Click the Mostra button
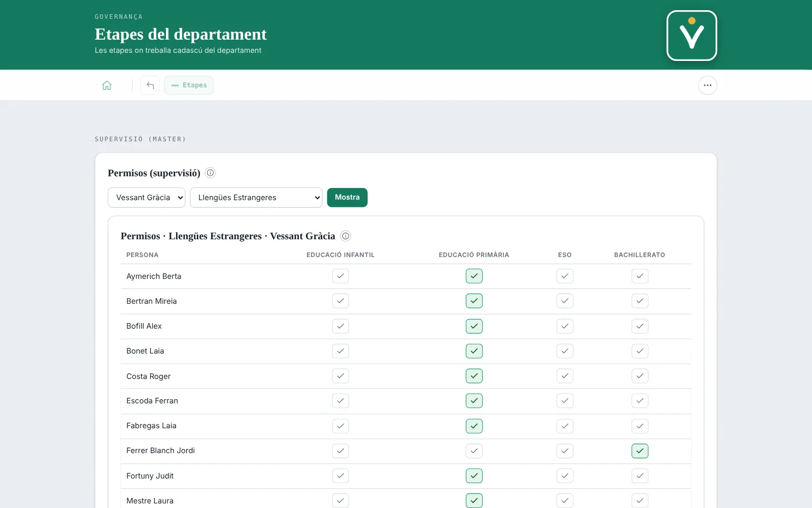Image resolution: width=812 pixels, height=508 pixels. click(347, 198)
